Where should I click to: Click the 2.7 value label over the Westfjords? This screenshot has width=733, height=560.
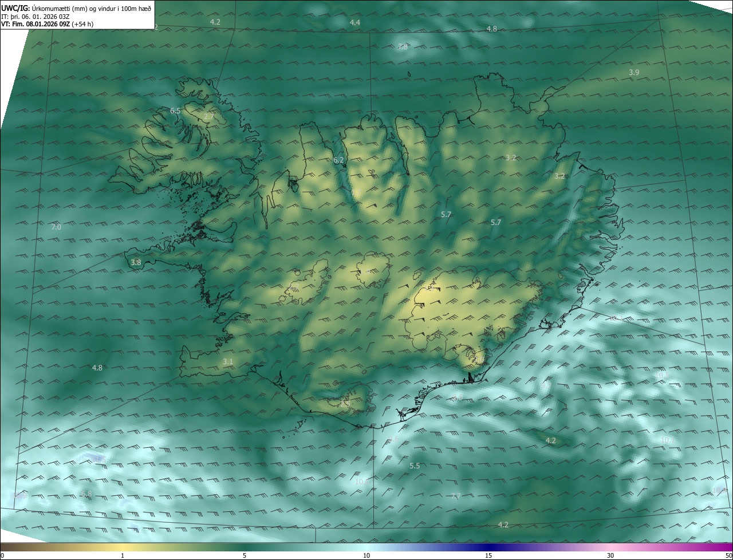209,117
